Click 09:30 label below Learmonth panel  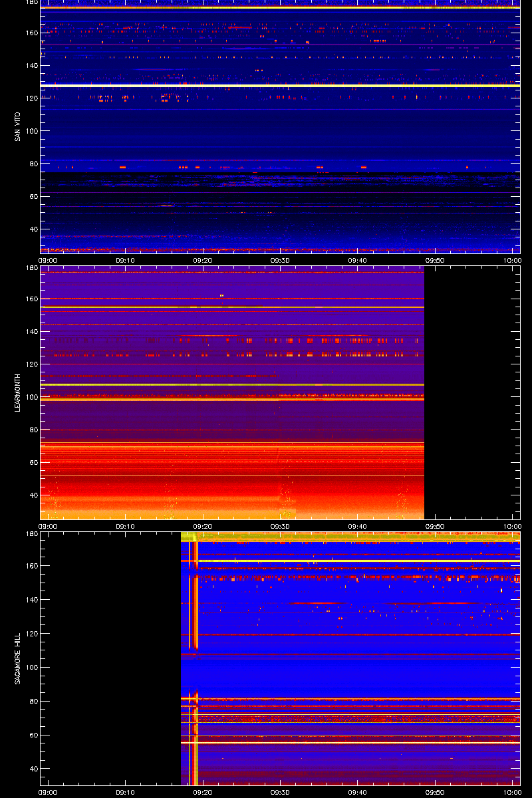[280, 526]
